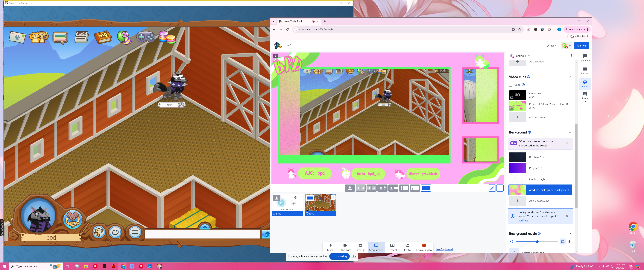Image resolution: width=644 pixels, height=270 pixels.
Task: Select the solo person layout
Action: tap(350, 188)
